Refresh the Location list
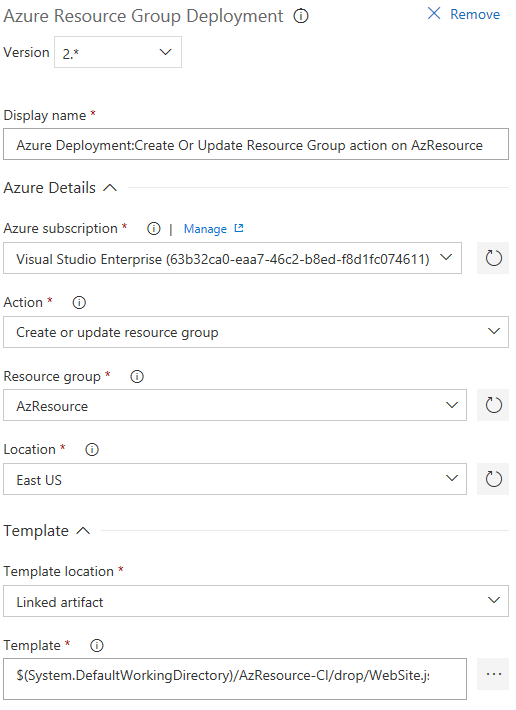 (493, 479)
